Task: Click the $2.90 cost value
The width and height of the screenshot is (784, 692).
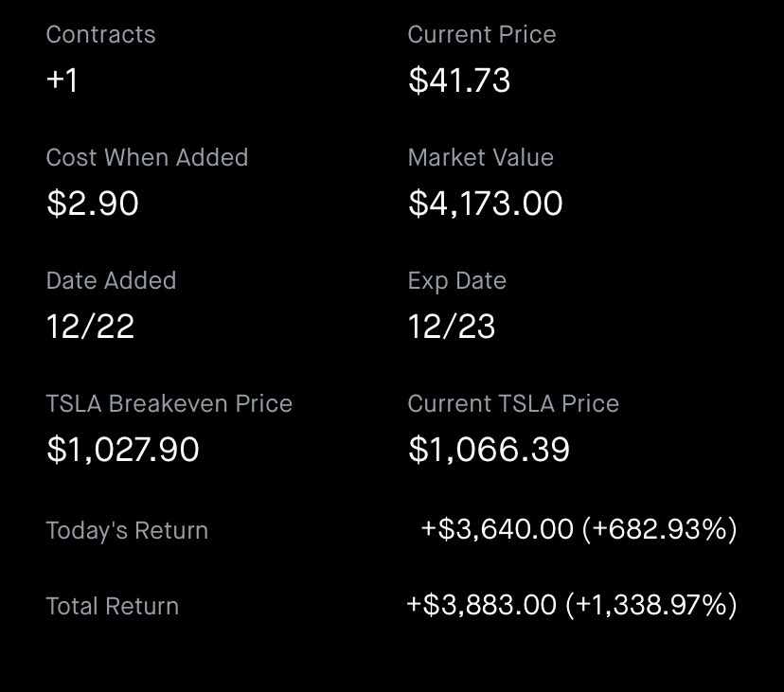Action: pyautogui.click(x=93, y=203)
